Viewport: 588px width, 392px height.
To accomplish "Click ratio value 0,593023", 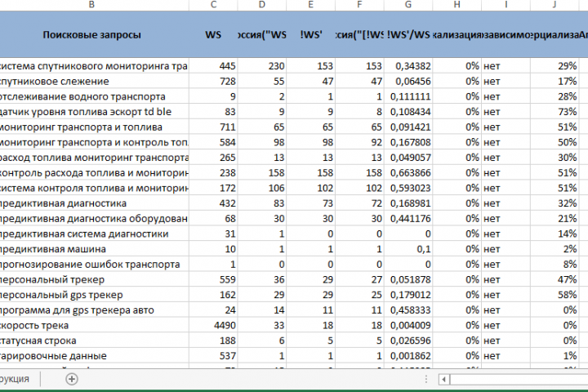I will point(408,188).
